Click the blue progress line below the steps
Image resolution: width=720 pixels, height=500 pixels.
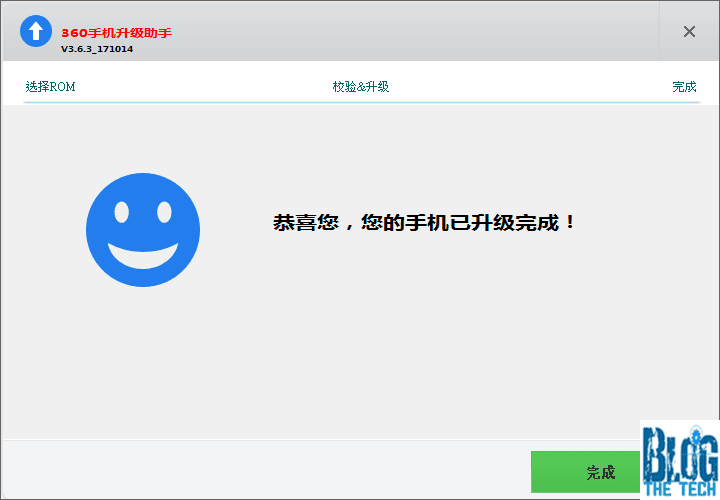(x=360, y=102)
